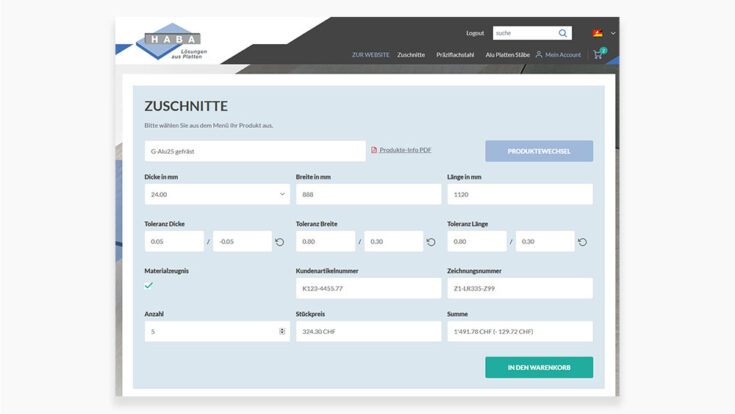This screenshot has width=735, height=414.
Task: Click the Anzahl quantity stepper
Action: 282,331
